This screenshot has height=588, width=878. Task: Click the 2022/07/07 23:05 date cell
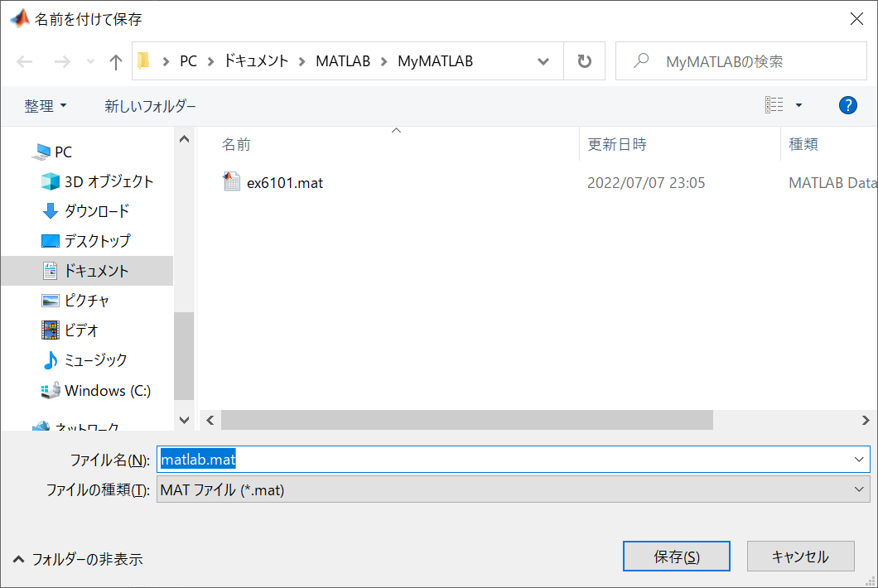click(x=646, y=183)
